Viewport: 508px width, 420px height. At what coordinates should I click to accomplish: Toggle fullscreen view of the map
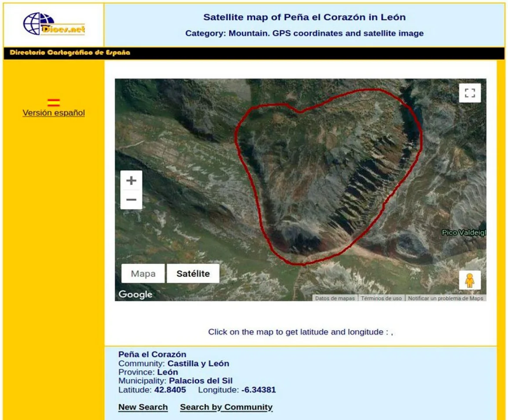pos(470,93)
